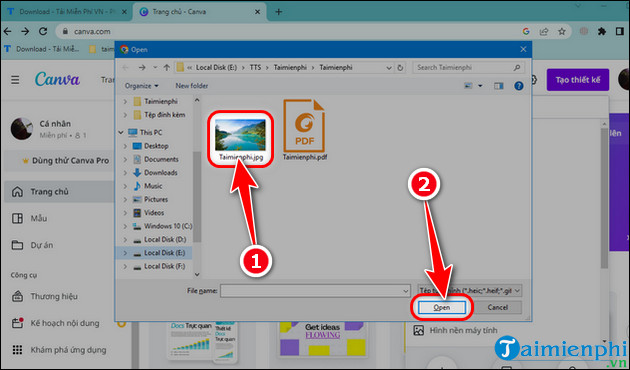Click the Canva hamburger menu icon
This screenshot has height=370, width=630.
tap(15, 80)
